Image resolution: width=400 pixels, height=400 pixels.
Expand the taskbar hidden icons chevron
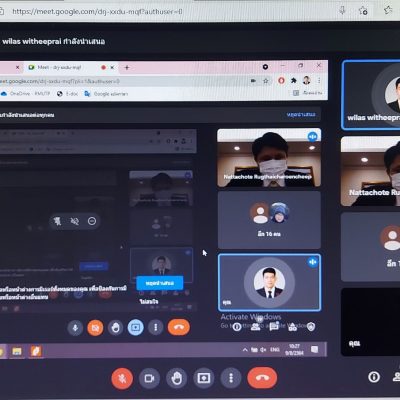(245, 350)
